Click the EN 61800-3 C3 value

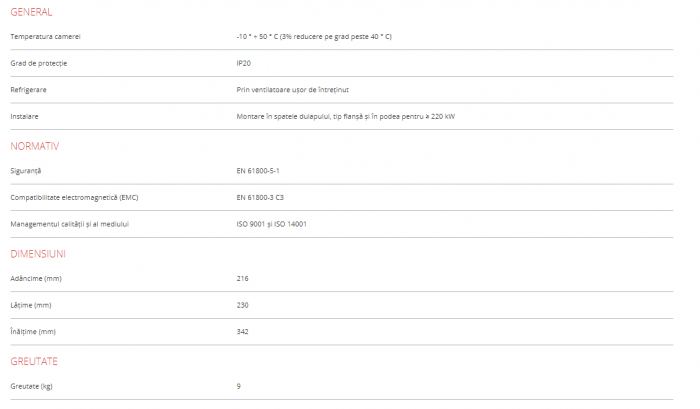(x=260, y=197)
